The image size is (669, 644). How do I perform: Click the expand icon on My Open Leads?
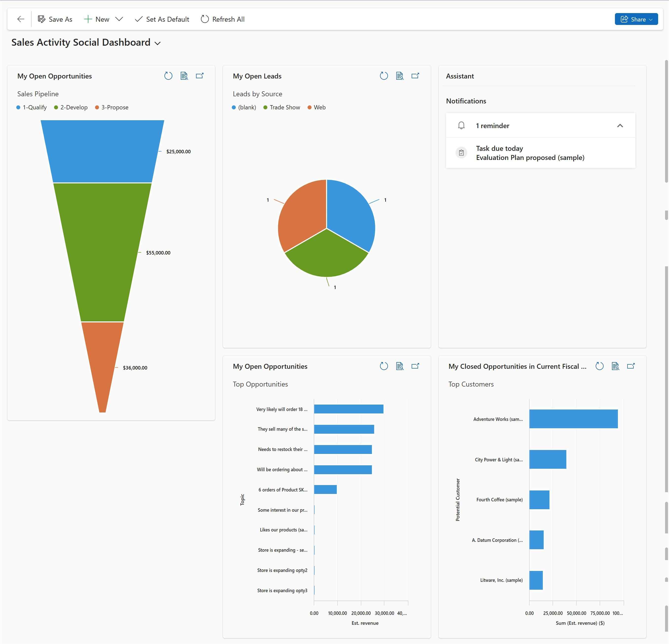pyautogui.click(x=416, y=76)
